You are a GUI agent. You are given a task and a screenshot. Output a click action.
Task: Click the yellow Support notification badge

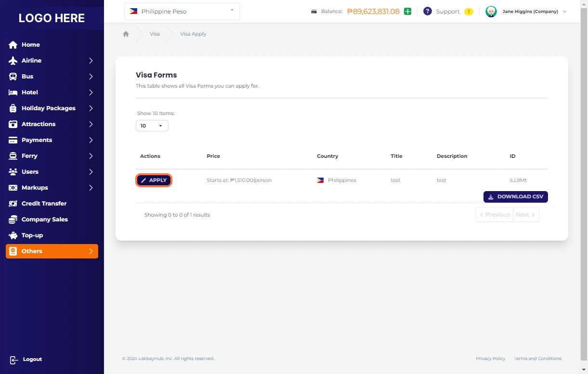pyautogui.click(x=468, y=12)
